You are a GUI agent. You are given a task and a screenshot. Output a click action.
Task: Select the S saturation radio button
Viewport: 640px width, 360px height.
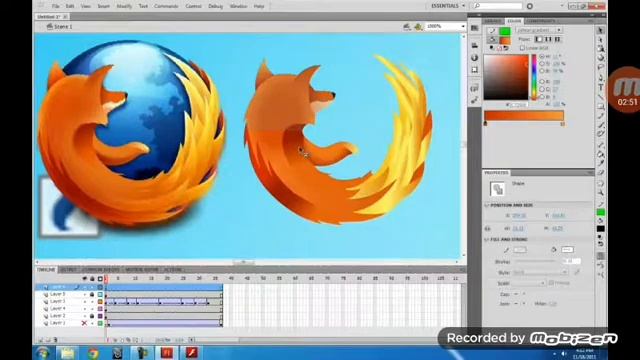(542, 64)
